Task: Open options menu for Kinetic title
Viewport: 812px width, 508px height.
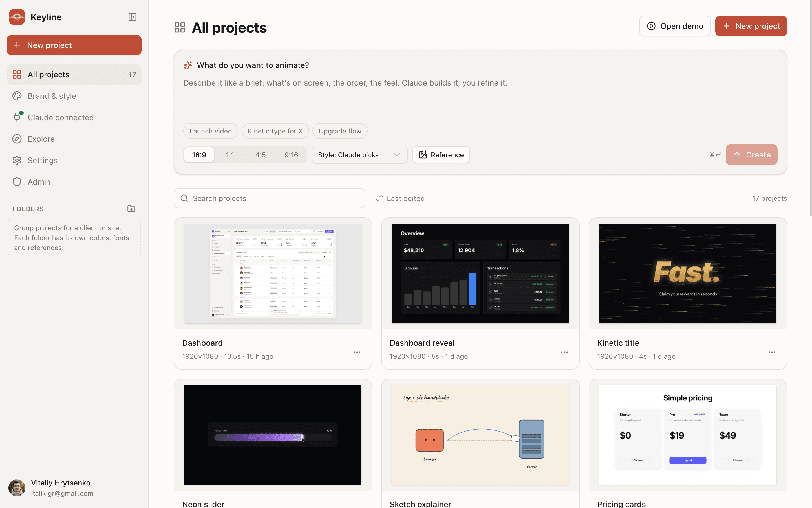Action: click(x=772, y=352)
